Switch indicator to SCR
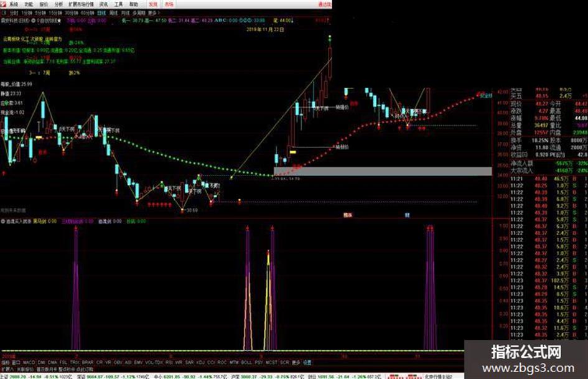Screen dimensions: 588x379 click(x=284, y=362)
